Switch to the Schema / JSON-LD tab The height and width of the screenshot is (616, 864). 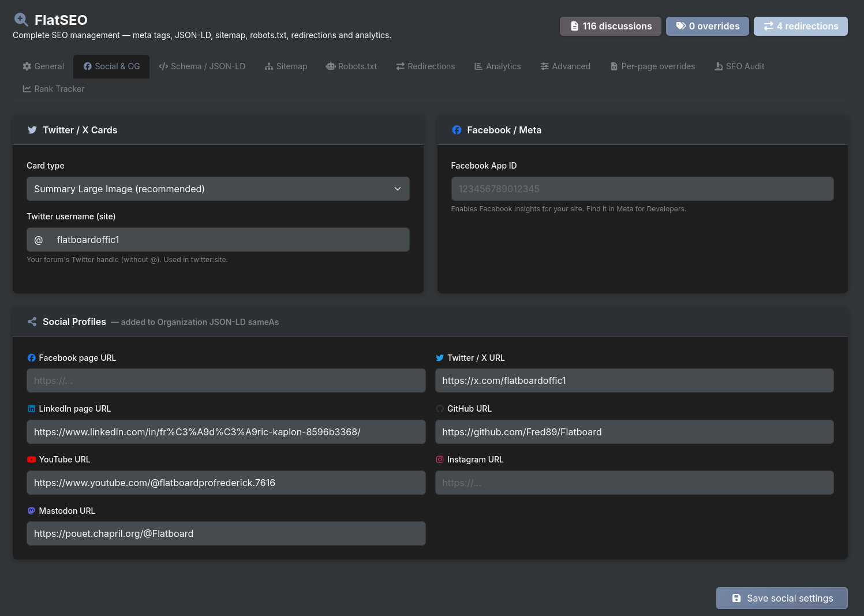pyautogui.click(x=202, y=66)
